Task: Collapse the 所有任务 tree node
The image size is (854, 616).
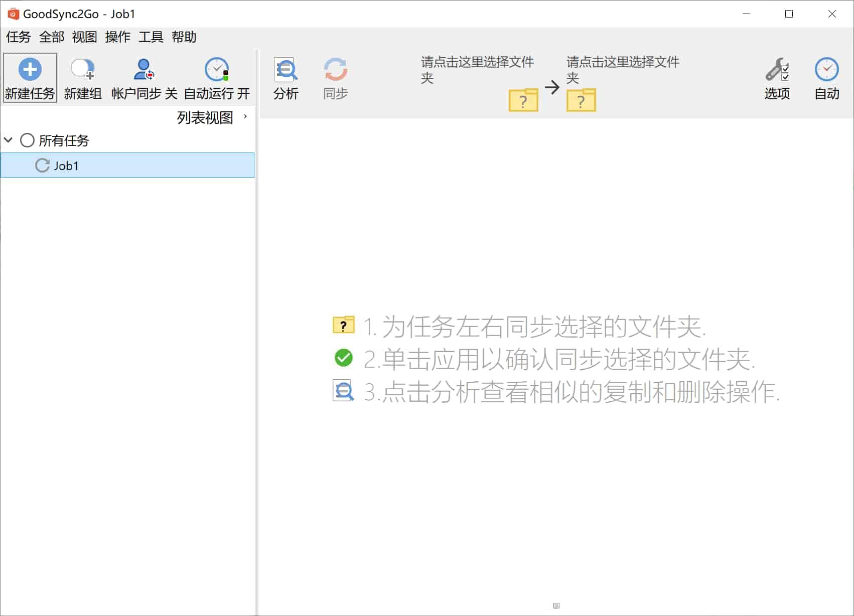Action: [x=8, y=140]
